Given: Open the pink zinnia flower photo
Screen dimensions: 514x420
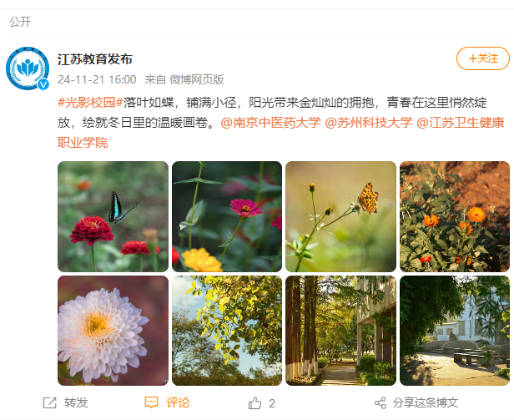Looking at the screenshot, I should (227, 216).
